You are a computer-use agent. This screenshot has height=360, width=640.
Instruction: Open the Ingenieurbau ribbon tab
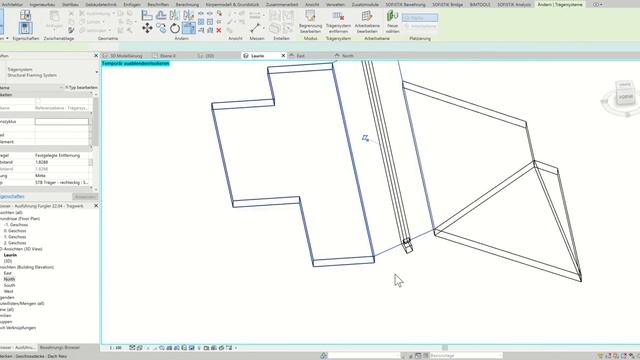42,4
